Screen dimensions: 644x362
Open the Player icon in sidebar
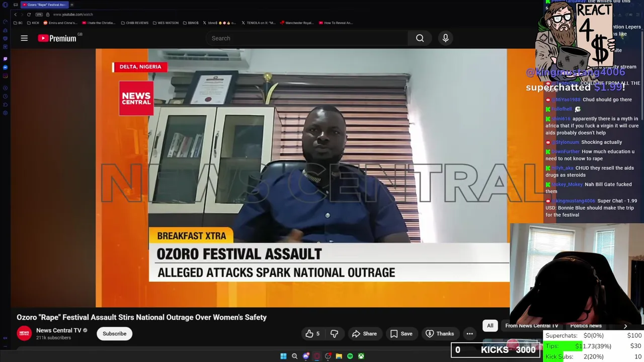[5, 88]
